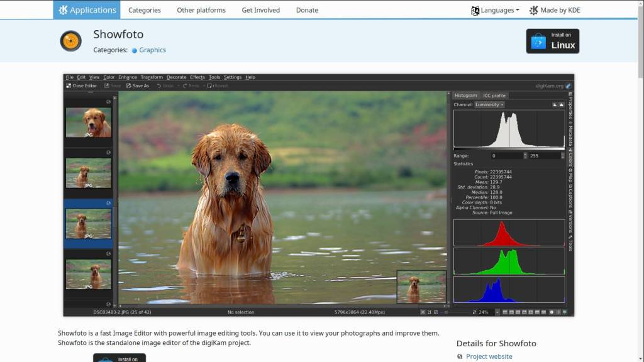Open the 24% zoom level dropdown
Viewport: 644px width, 362px height.
point(497,312)
